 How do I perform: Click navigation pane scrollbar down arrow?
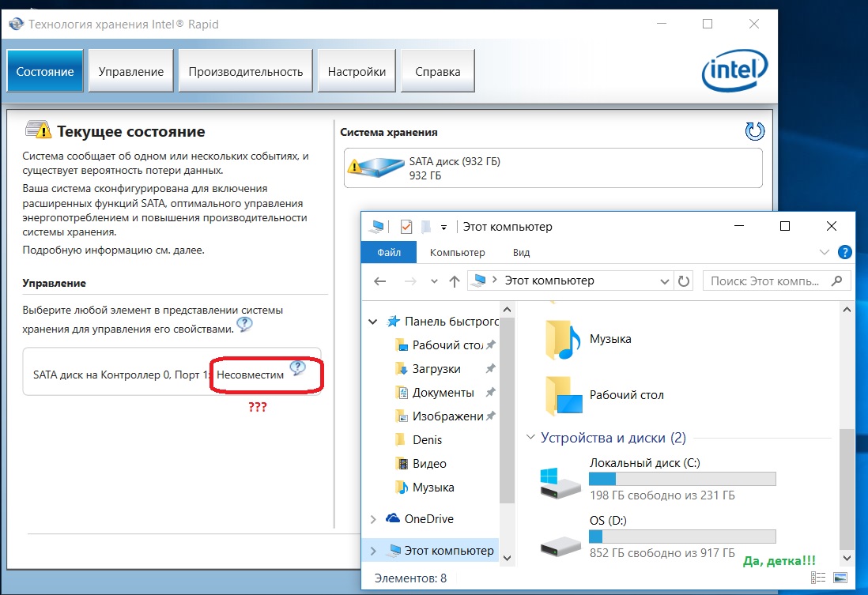tap(507, 558)
